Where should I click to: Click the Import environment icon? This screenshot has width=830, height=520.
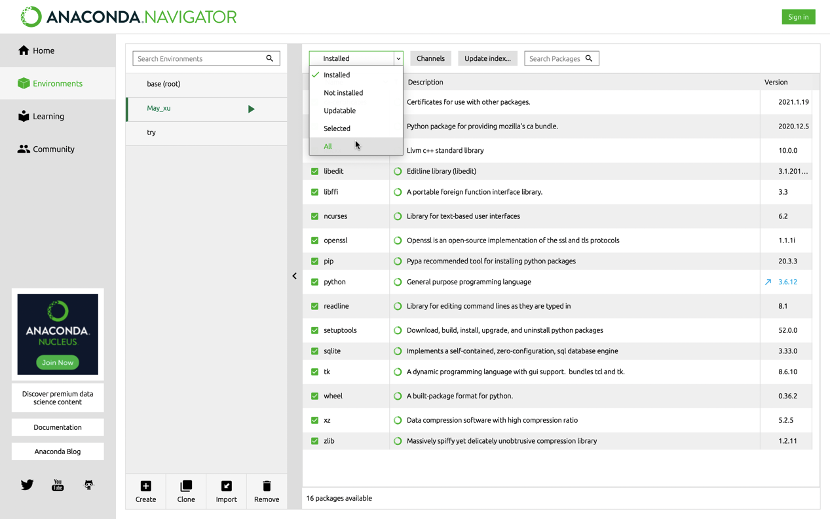(x=226, y=486)
